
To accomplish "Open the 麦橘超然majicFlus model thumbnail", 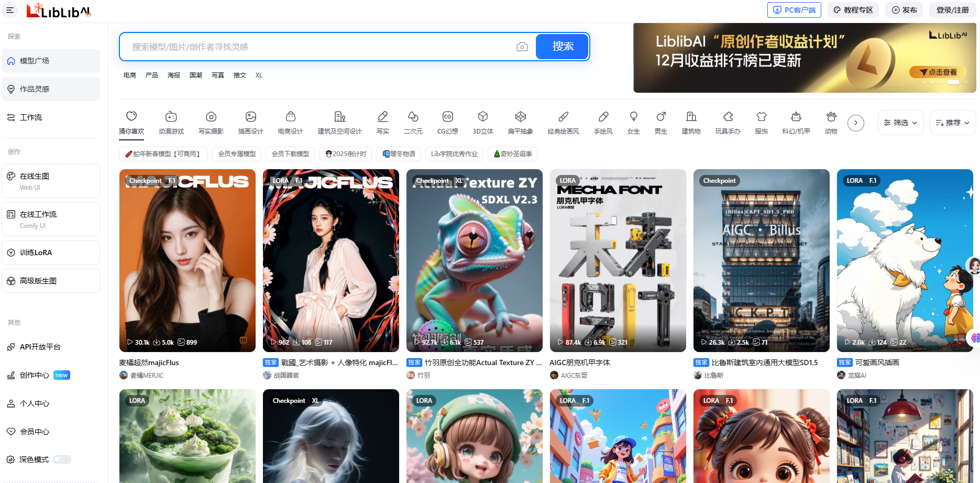I will point(188,260).
